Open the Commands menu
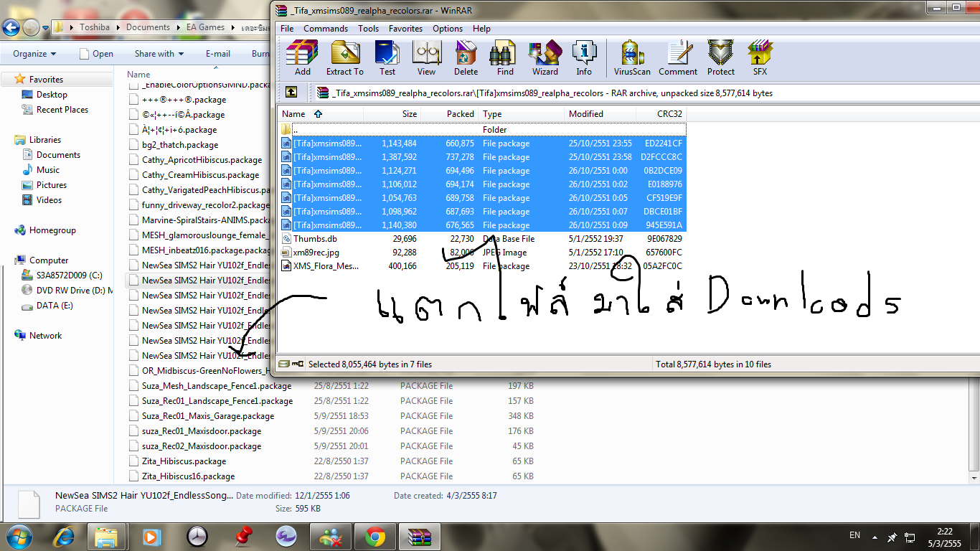 pos(326,29)
